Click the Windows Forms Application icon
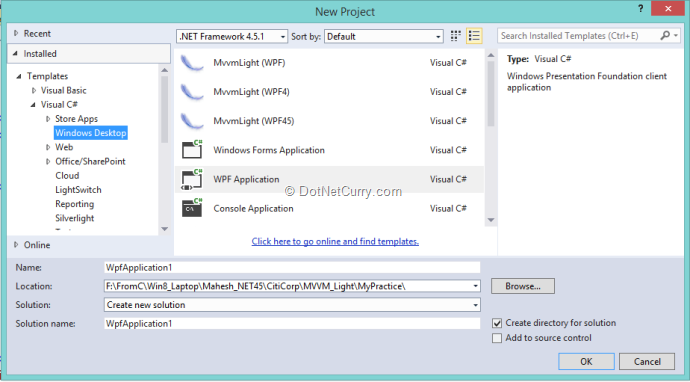This screenshot has width=690, height=382. pyautogui.click(x=192, y=150)
